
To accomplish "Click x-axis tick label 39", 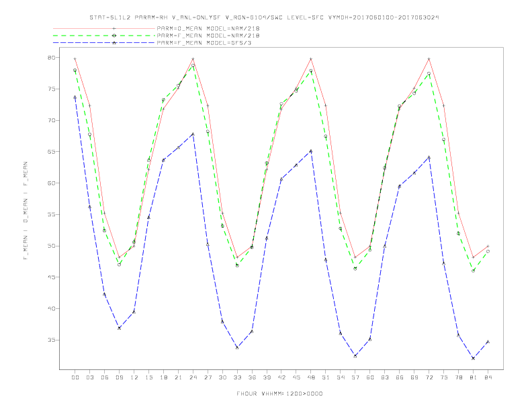I will (267, 377).
